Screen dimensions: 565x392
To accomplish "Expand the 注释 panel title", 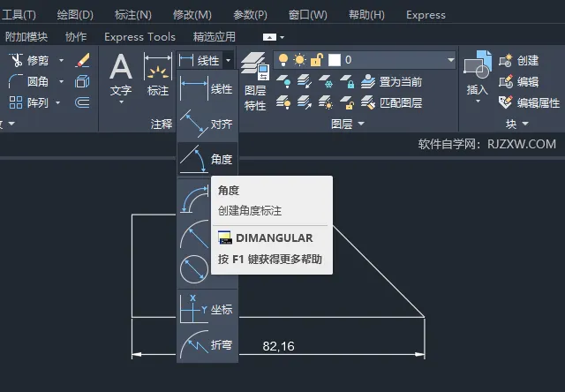I will [x=162, y=124].
